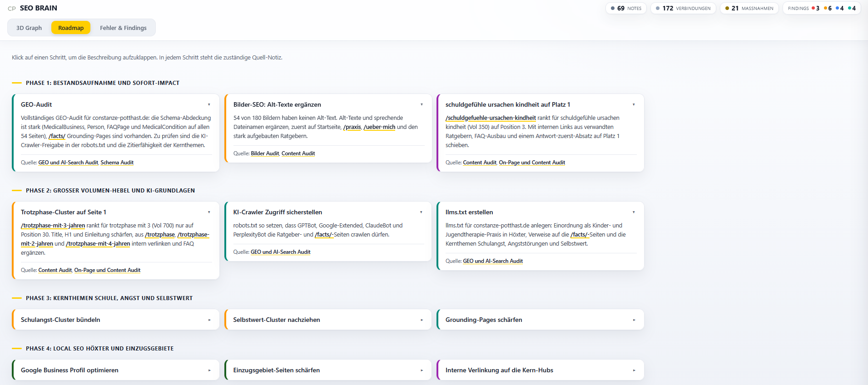Collapse Bilder-SEO: Alt-Texte ergänzen card
This screenshot has width=868, height=385.
point(422,104)
